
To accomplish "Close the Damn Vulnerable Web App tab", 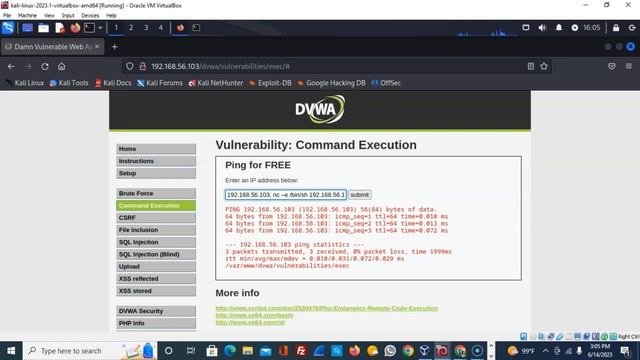I will tap(97, 47).
